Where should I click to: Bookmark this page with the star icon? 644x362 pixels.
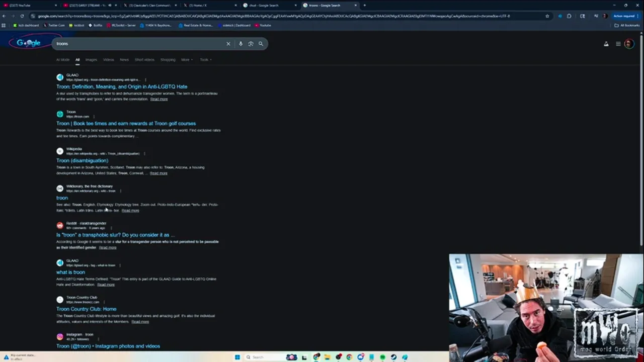(547, 16)
